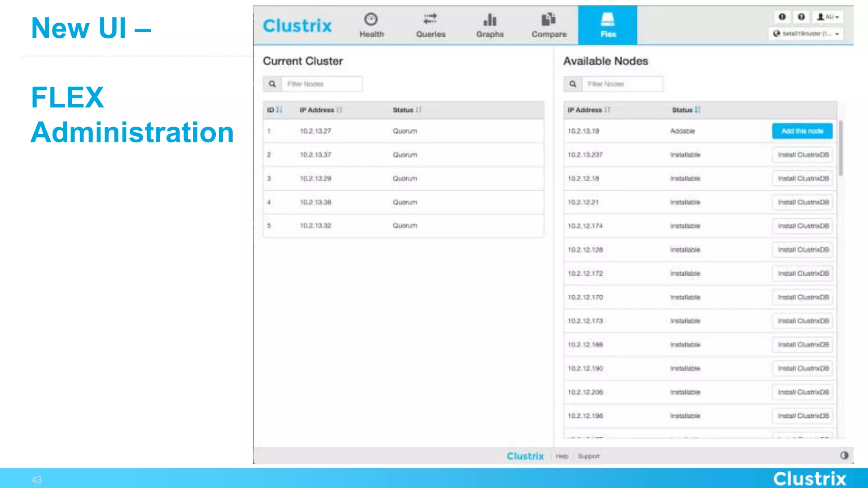
Task: Click the Clustrix logo in header
Action: click(297, 26)
